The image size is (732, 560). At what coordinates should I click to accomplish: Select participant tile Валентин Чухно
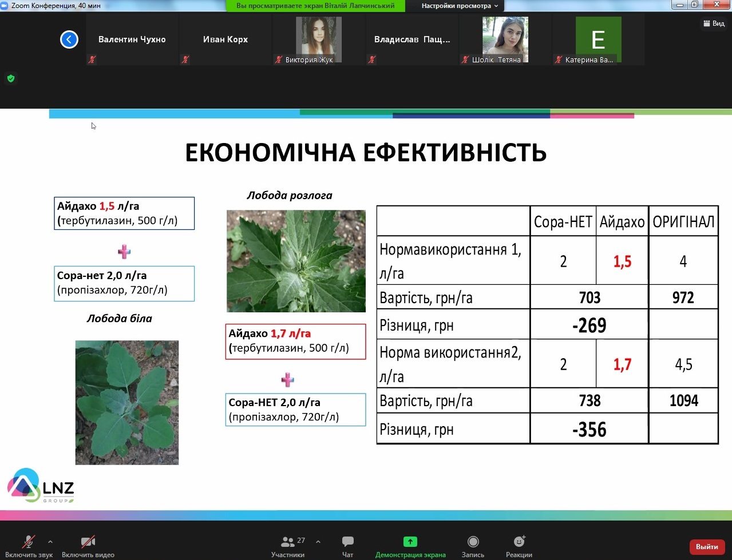pos(132,39)
